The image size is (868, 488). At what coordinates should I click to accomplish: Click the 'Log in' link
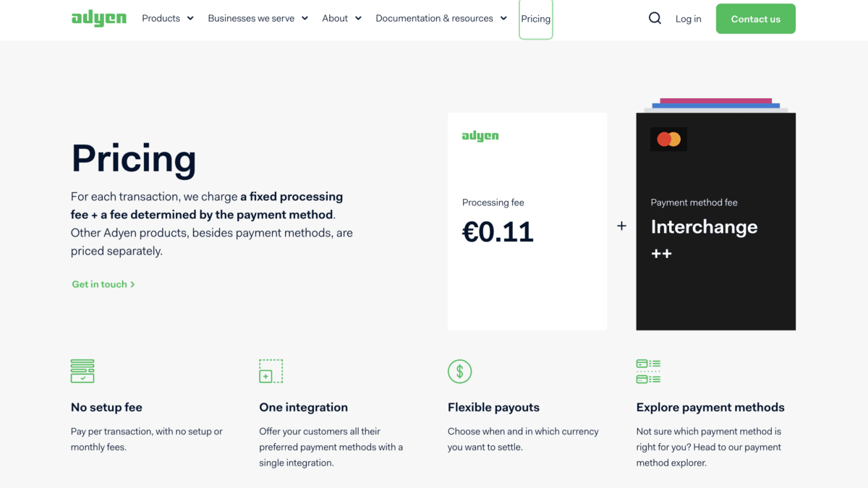click(x=688, y=19)
